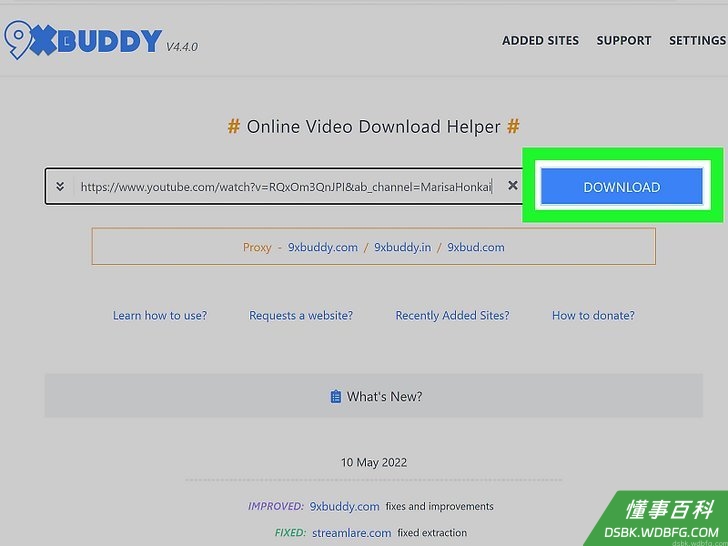Viewport: 728px width, 546px height.
Task: Open the 9xbuddy.com proxy link
Action: coord(323,247)
